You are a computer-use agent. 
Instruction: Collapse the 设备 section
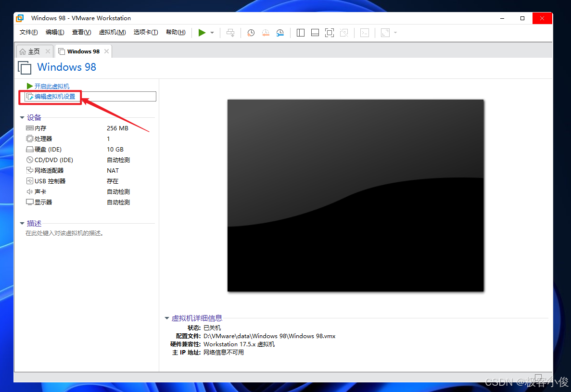[x=22, y=117]
